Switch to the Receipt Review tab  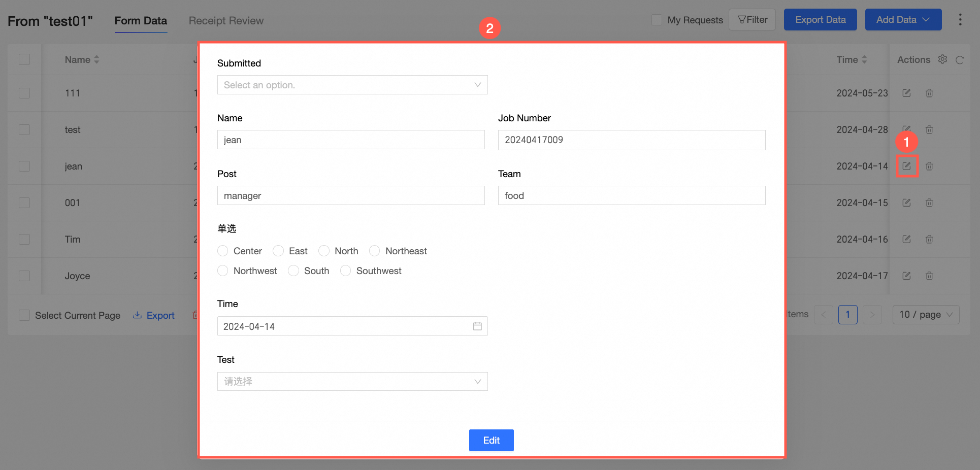(x=226, y=21)
